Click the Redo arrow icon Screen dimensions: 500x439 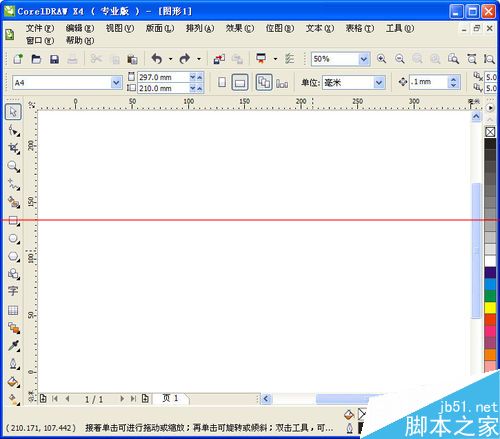185,59
